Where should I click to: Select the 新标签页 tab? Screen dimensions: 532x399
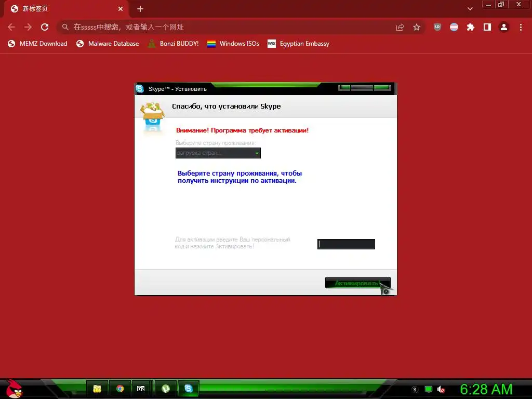pos(66,9)
